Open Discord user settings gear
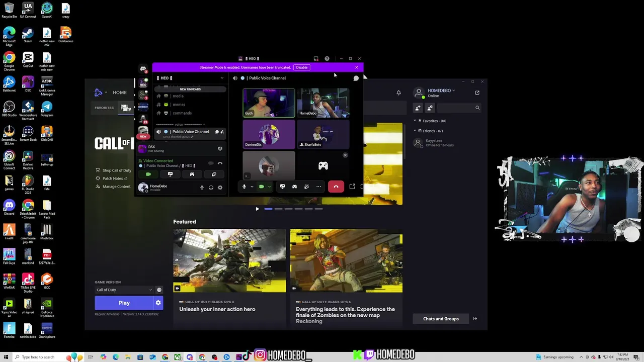Screen dimensions: 644x362 [x=220, y=188]
